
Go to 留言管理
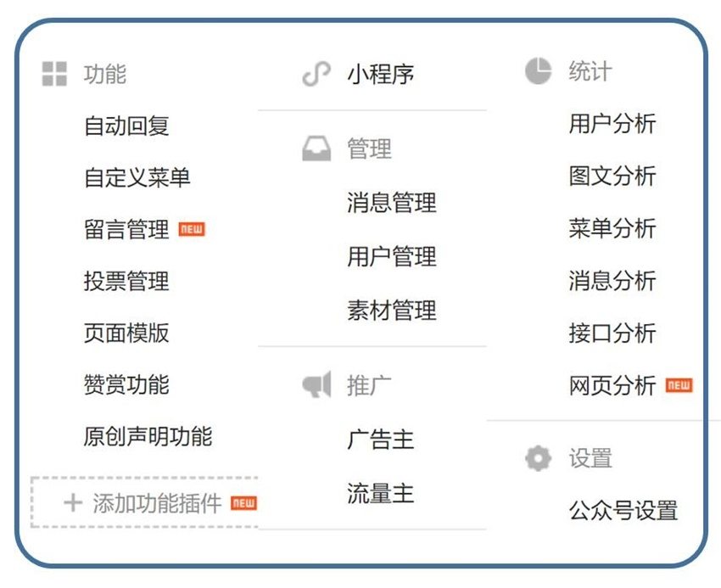point(126,229)
